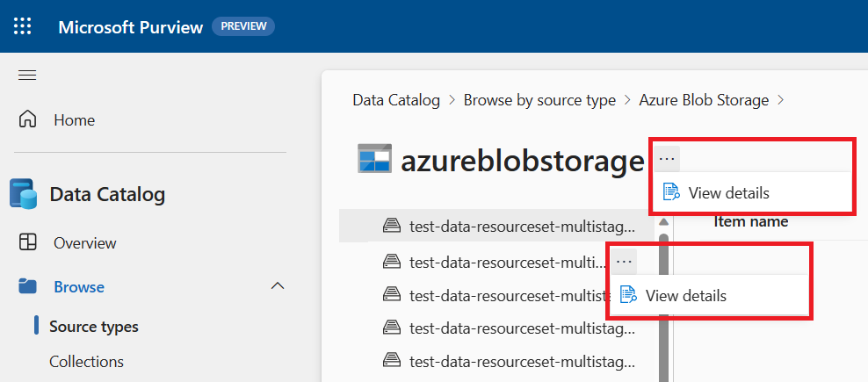This screenshot has width=868, height=382.
Task: Click the Data Catalog database icon
Action: coord(22,194)
